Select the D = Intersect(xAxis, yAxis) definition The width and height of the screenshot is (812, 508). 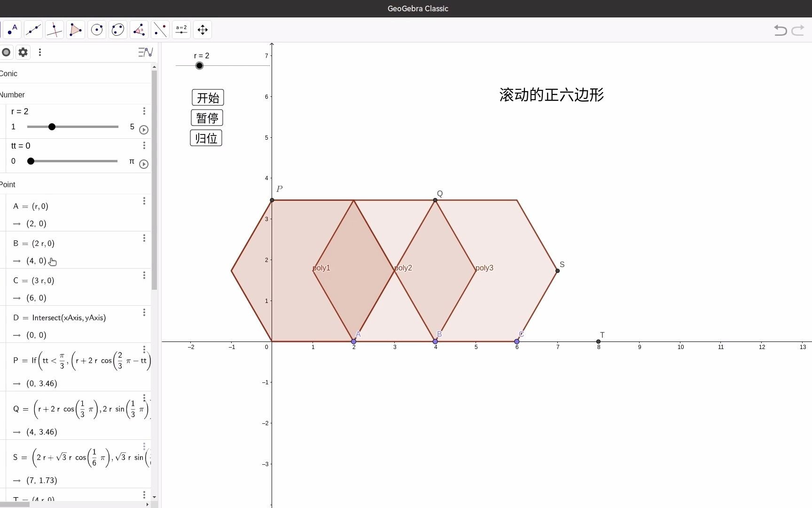tap(60, 317)
